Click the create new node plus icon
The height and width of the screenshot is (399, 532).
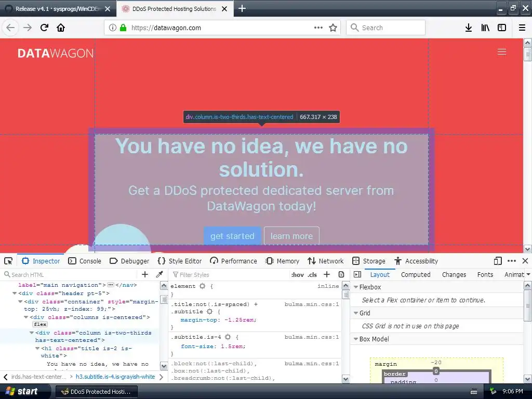pos(145,274)
